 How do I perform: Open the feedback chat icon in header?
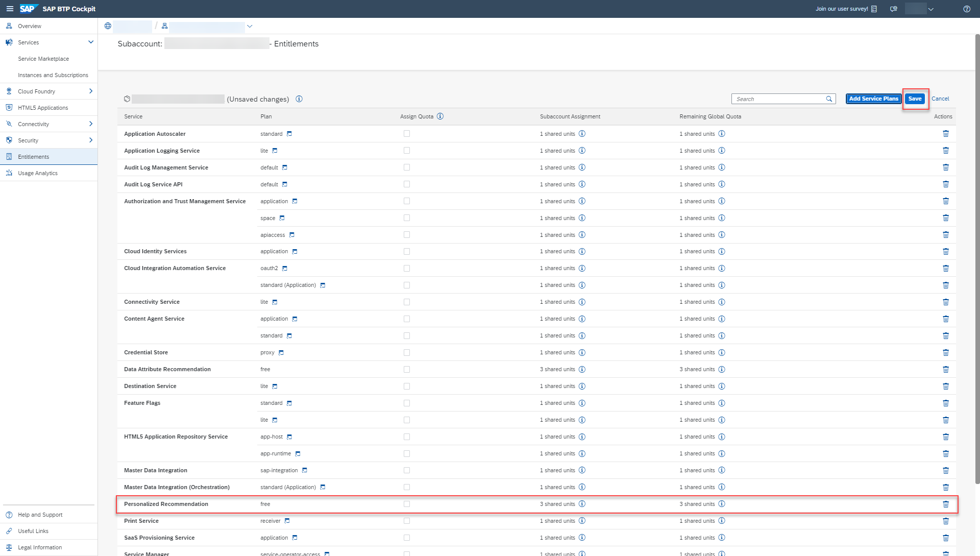tap(894, 9)
